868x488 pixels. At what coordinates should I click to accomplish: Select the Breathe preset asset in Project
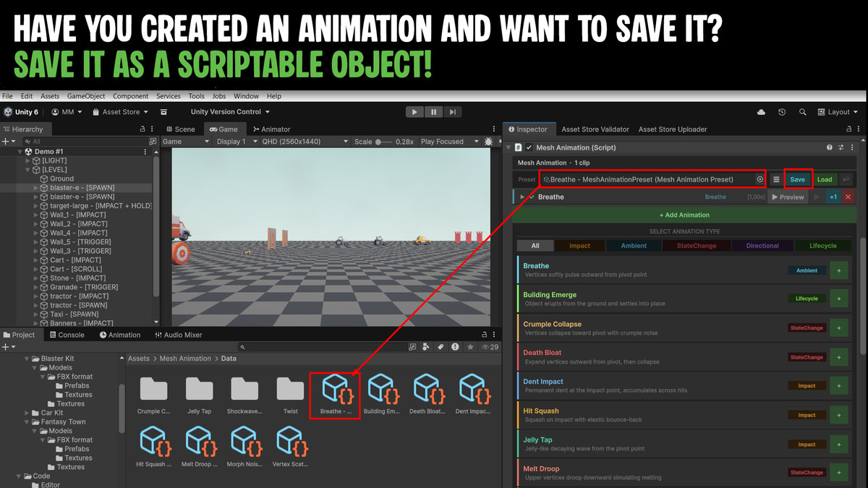click(x=336, y=395)
